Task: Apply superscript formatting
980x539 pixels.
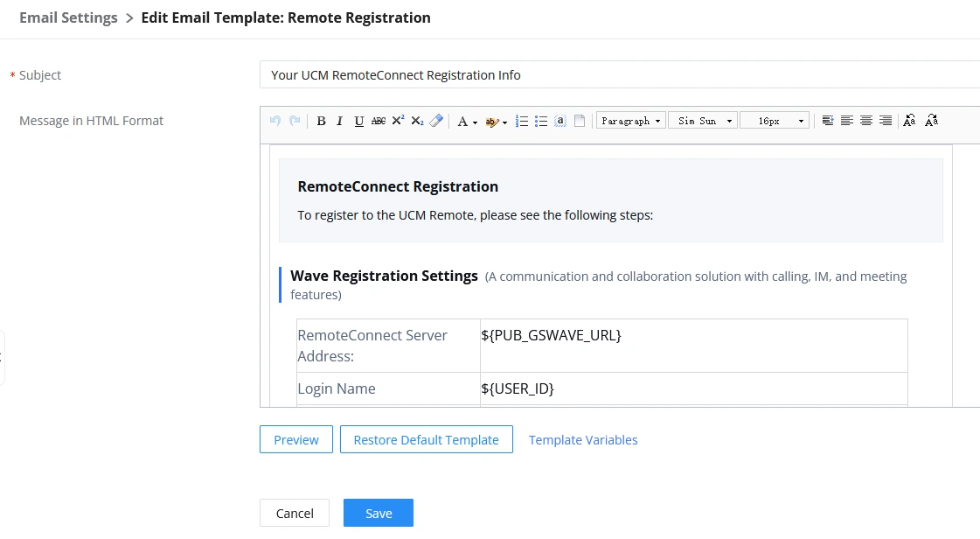Action: coord(398,121)
